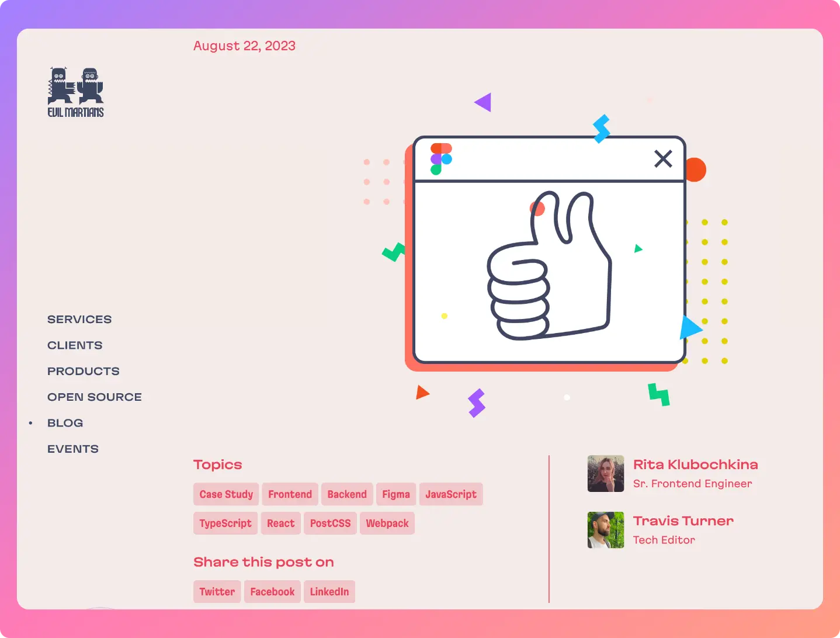Navigate to Open Source
The height and width of the screenshot is (638, 840).
(95, 397)
